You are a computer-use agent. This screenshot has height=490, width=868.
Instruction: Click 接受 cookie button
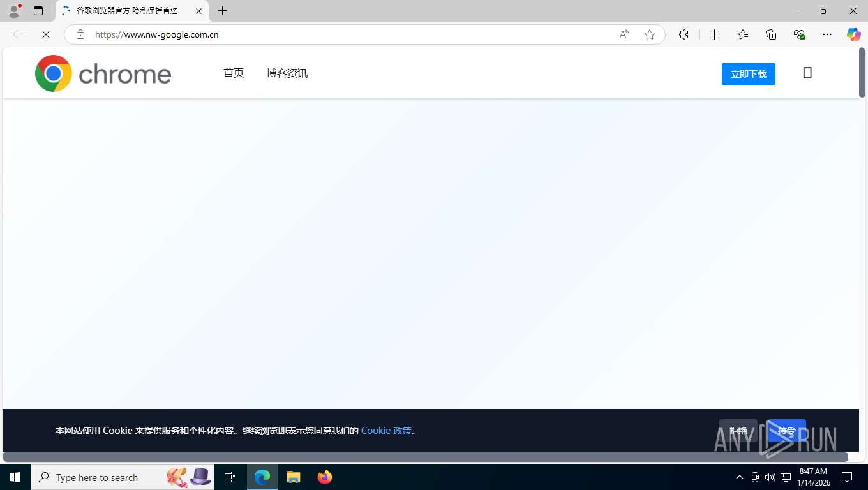pyautogui.click(x=786, y=431)
